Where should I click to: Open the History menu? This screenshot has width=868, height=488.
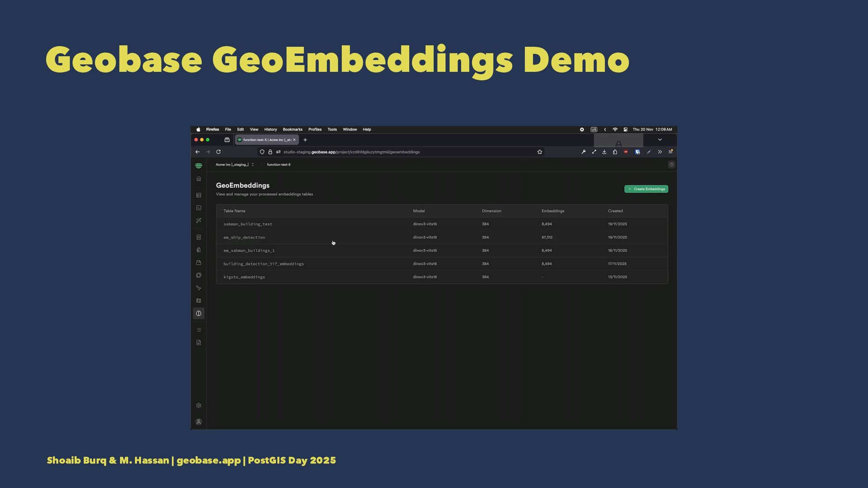click(x=270, y=130)
